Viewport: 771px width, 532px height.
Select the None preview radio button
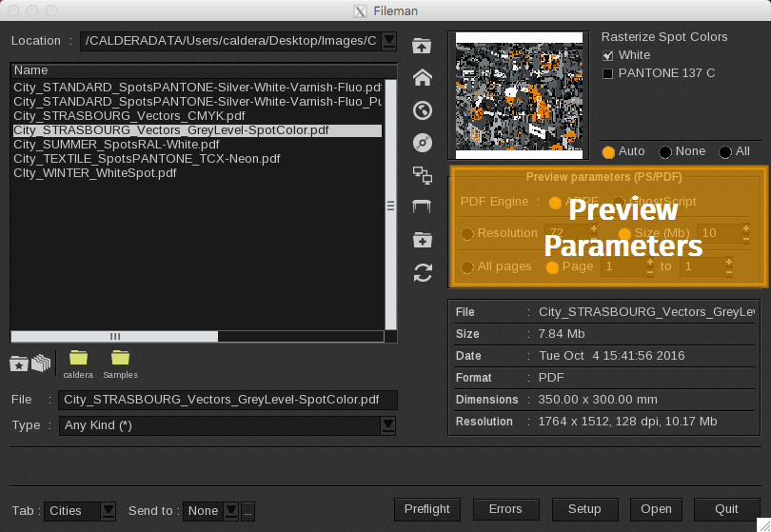coord(665,152)
